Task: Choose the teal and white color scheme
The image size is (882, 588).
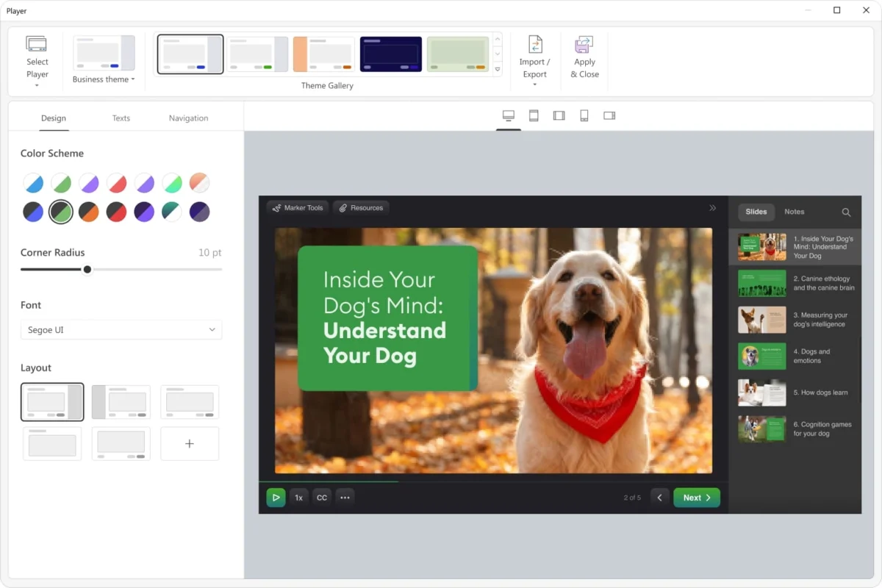Action: (x=172, y=212)
